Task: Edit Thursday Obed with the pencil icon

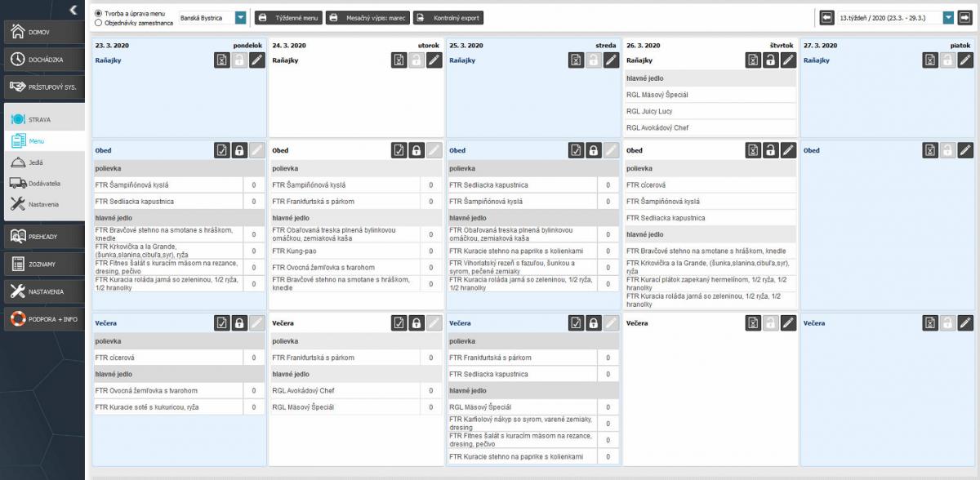Action: [789, 150]
